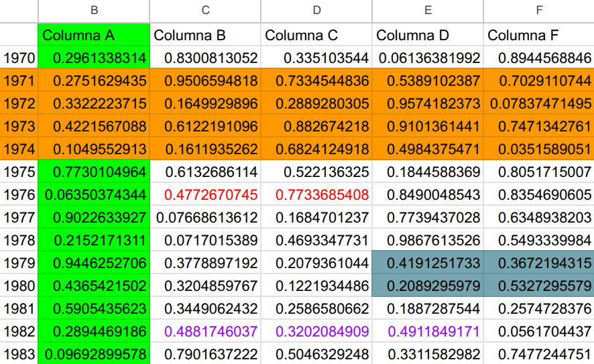Select the "Columna C" title cell

point(316,36)
